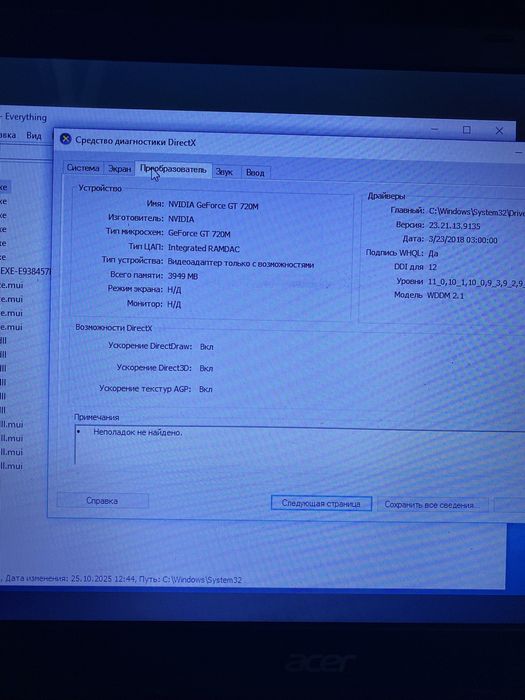This screenshot has height=700, width=525.
Task: Click Неполадок не найдено note text
Action: [138, 432]
